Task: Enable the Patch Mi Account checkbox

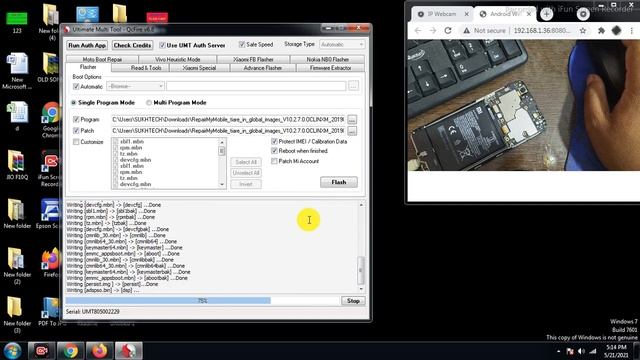Action: coord(274,161)
